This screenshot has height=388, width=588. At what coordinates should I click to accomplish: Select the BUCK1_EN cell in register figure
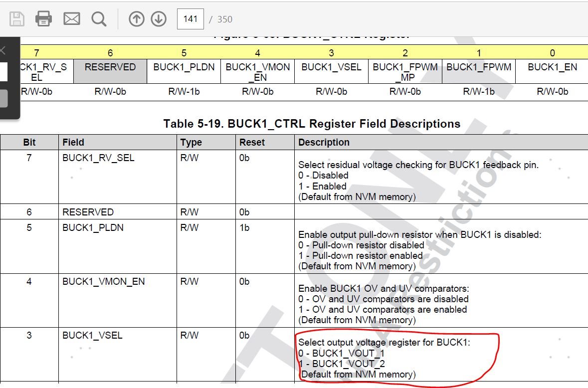553,72
